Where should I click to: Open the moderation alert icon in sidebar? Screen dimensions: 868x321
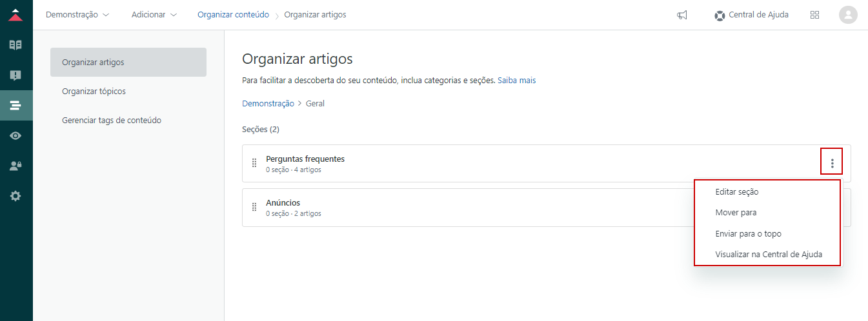point(15,75)
